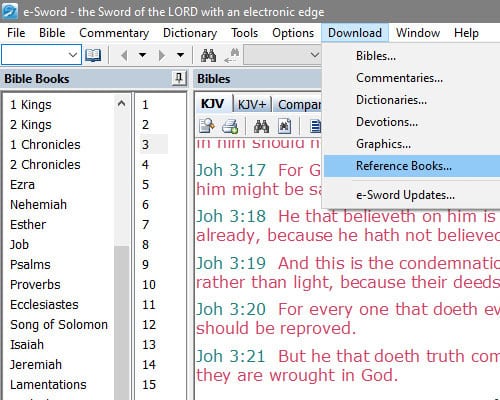This screenshot has height=400, width=500.
Task: Open the greyed search combo box dropdown
Action: click(x=315, y=55)
